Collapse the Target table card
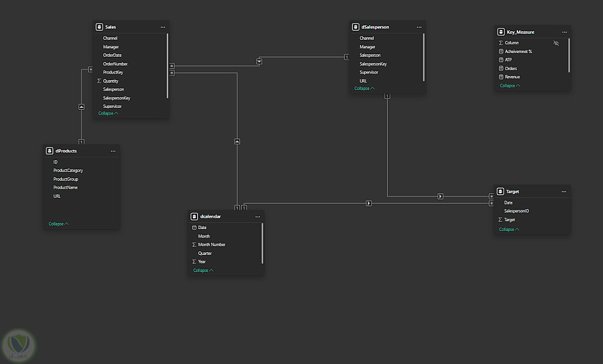The image size is (603, 364). (x=509, y=229)
